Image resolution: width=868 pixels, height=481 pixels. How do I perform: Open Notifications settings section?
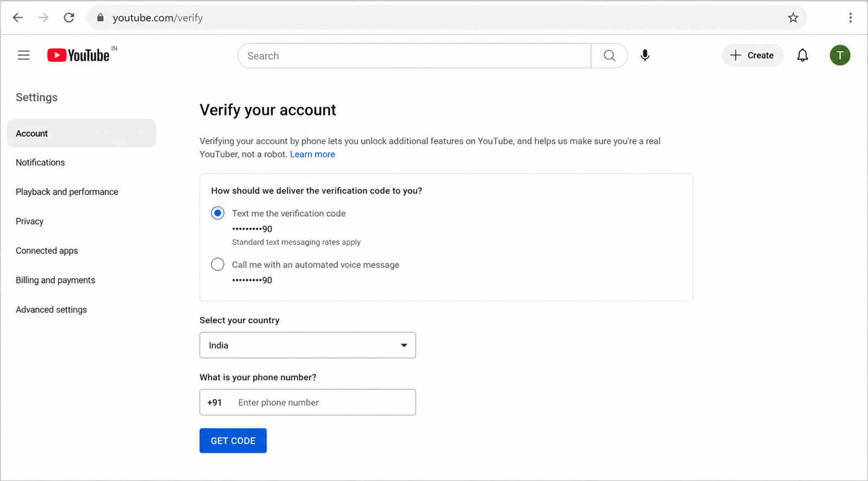point(40,163)
